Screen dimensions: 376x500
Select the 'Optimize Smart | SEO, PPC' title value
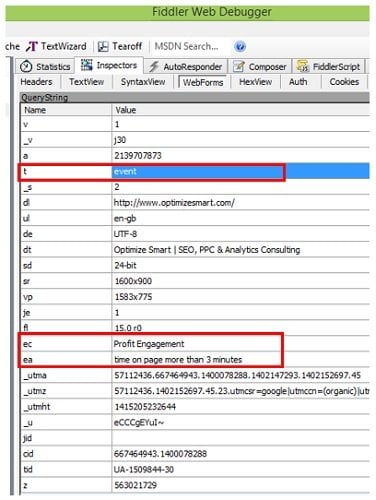pyautogui.click(x=207, y=250)
